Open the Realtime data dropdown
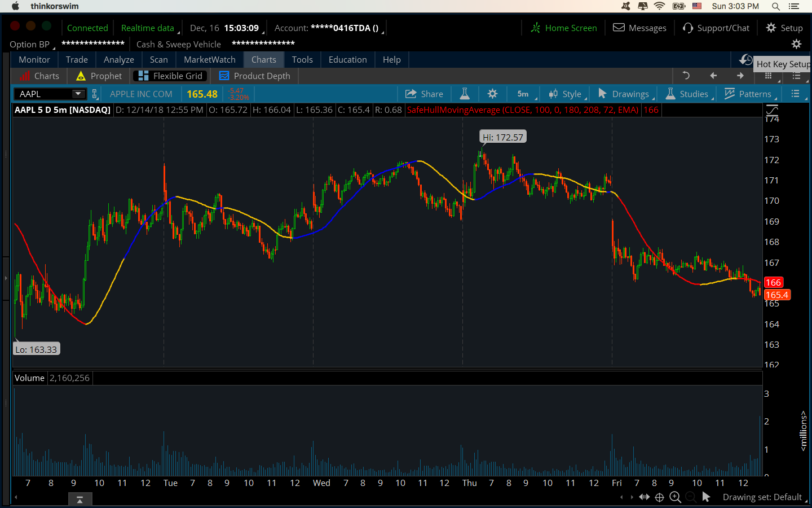812x508 pixels. click(149, 28)
